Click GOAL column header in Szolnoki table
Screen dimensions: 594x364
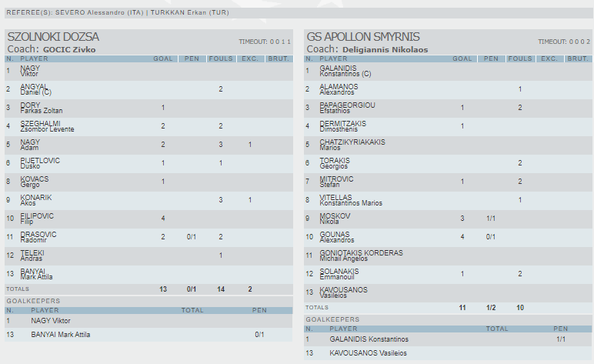point(163,58)
